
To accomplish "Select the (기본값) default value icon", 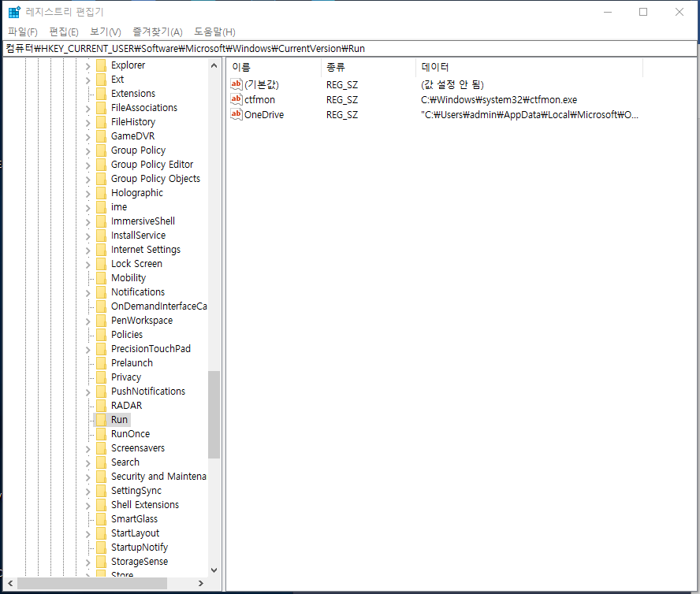I will coord(236,84).
